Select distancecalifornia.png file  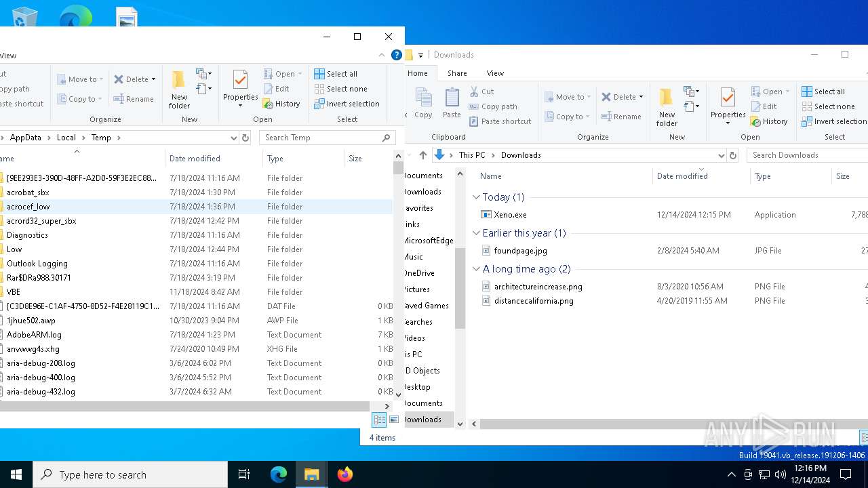(534, 301)
